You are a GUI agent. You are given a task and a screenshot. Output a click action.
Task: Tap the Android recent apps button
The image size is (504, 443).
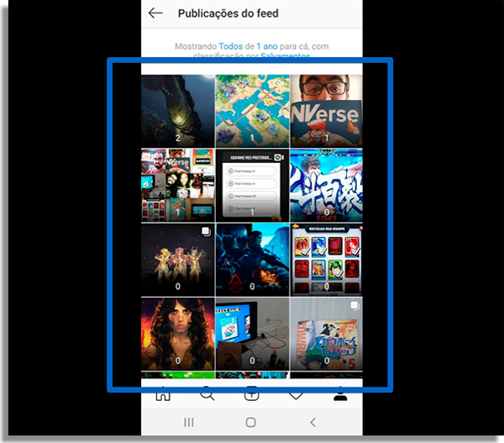(189, 422)
